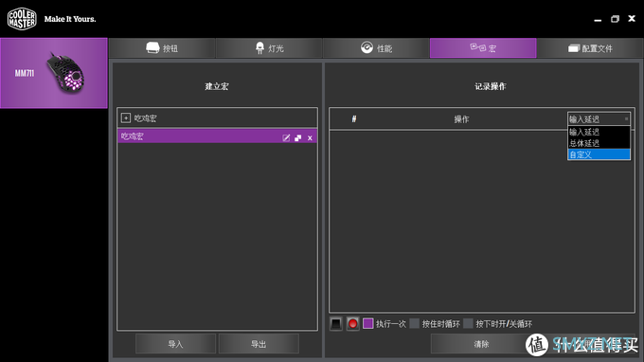Select the highlighted 吃鸡宏 macro row
644x362 pixels.
coord(217,136)
